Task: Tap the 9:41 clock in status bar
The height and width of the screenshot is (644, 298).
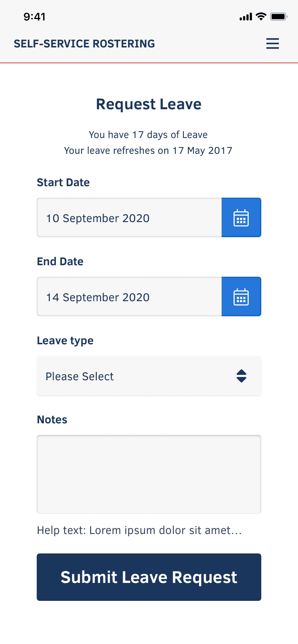Action: [x=35, y=17]
